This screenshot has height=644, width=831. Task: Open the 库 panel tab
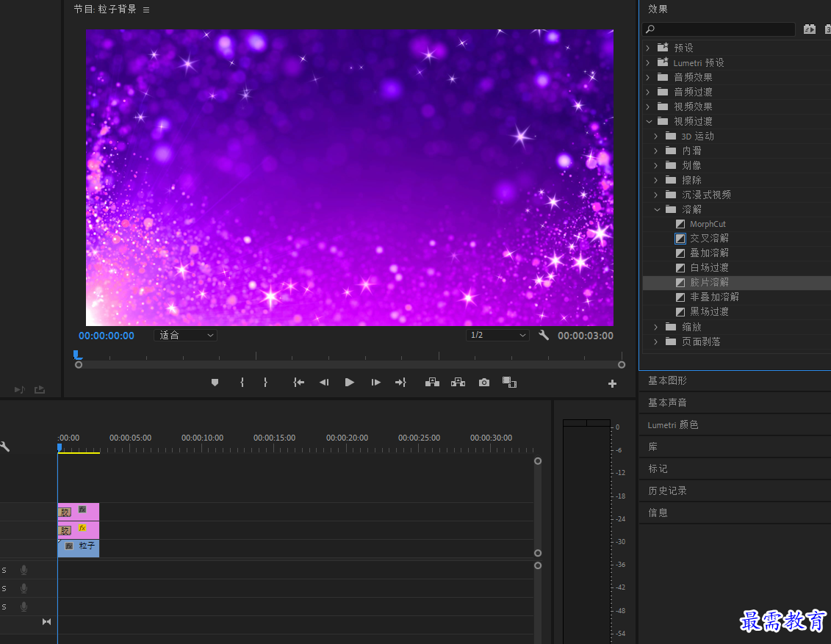(653, 447)
